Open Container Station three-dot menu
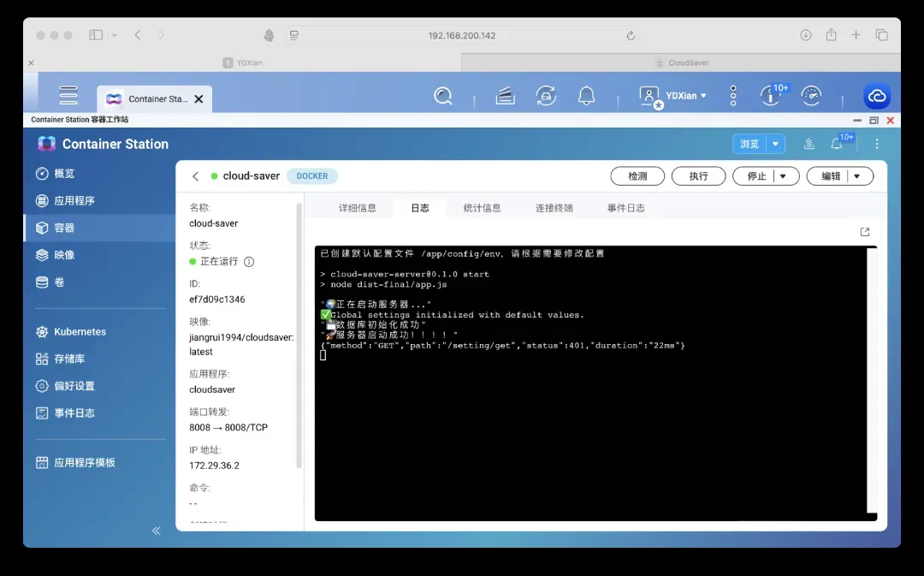924x576 pixels. [877, 144]
